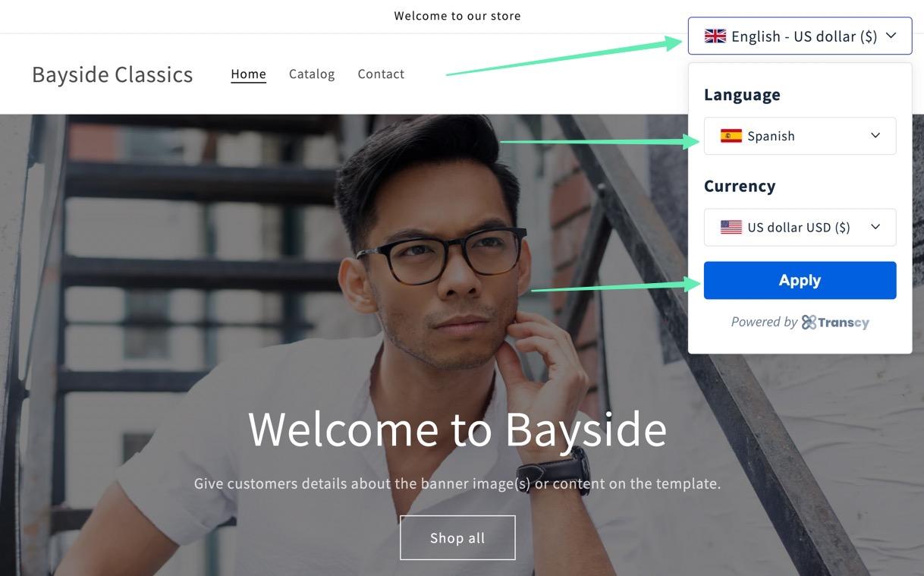Open the Spanish language dropdown

coord(800,136)
